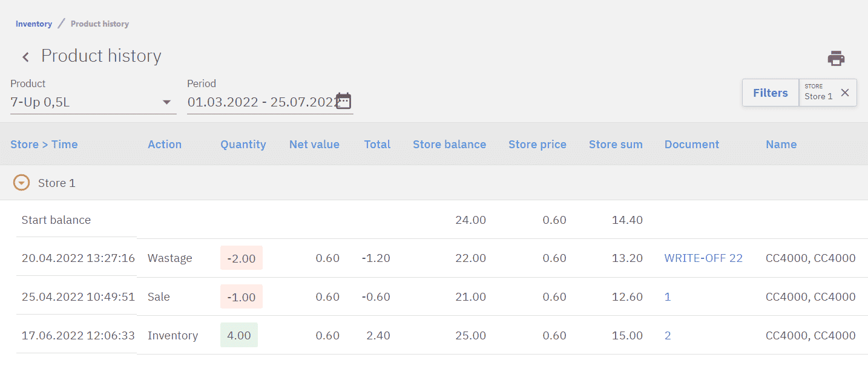
Task: Sort by Store price column header
Action: pyautogui.click(x=537, y=144)
